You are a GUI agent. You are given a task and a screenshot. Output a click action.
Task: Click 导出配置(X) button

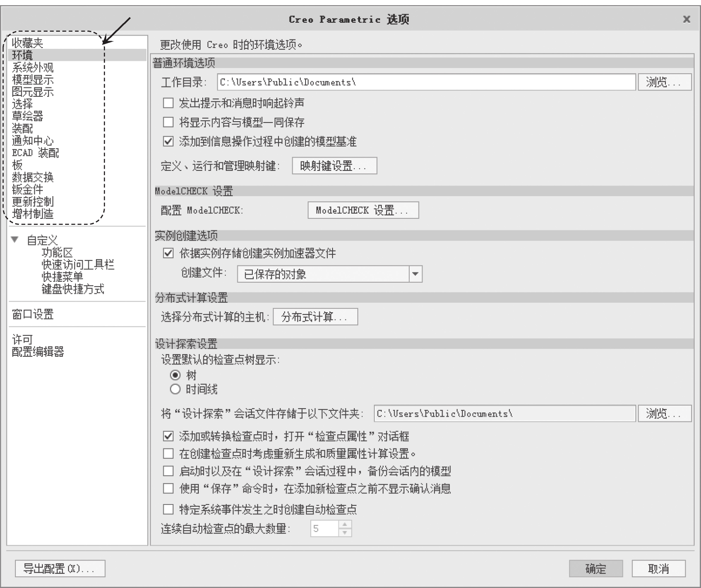[60, 569]
